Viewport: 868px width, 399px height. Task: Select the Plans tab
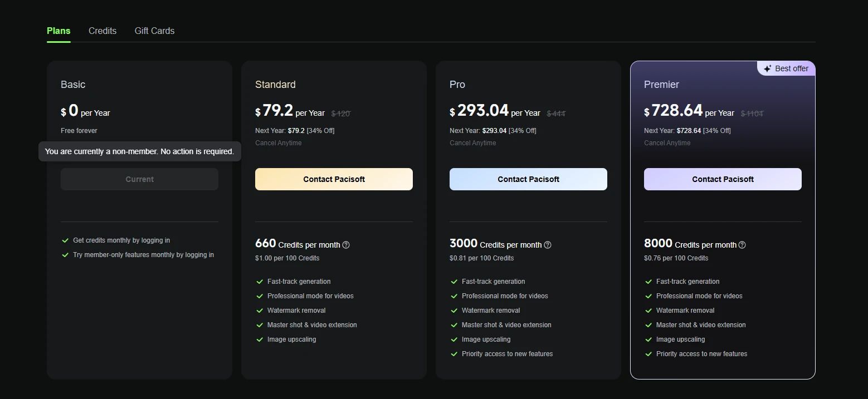point(58,31)
